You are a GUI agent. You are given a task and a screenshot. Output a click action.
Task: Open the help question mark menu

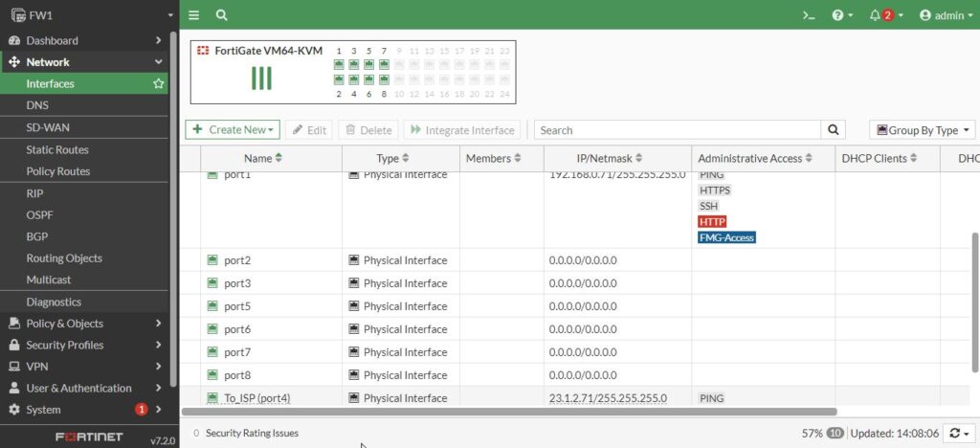click(842, 15)
